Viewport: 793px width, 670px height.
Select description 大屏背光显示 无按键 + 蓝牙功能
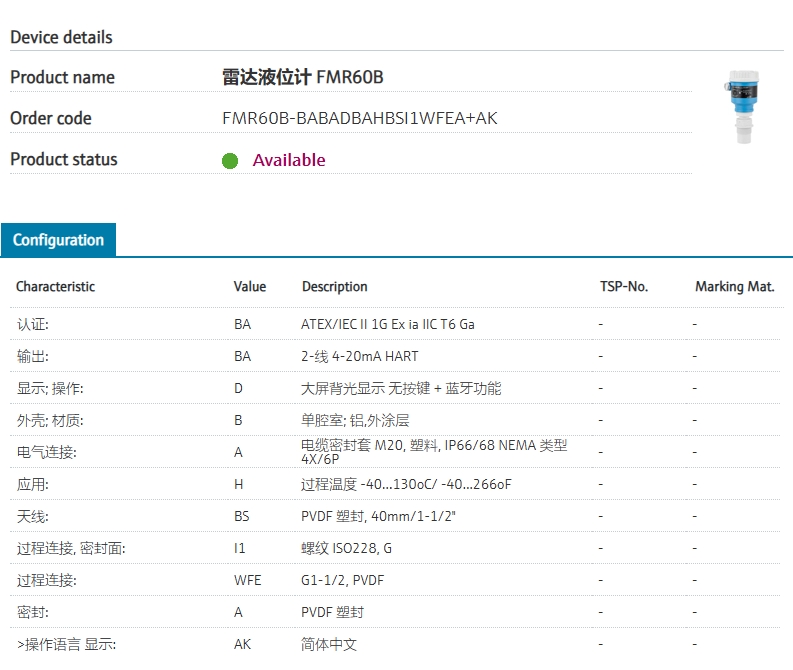(401, 388)
